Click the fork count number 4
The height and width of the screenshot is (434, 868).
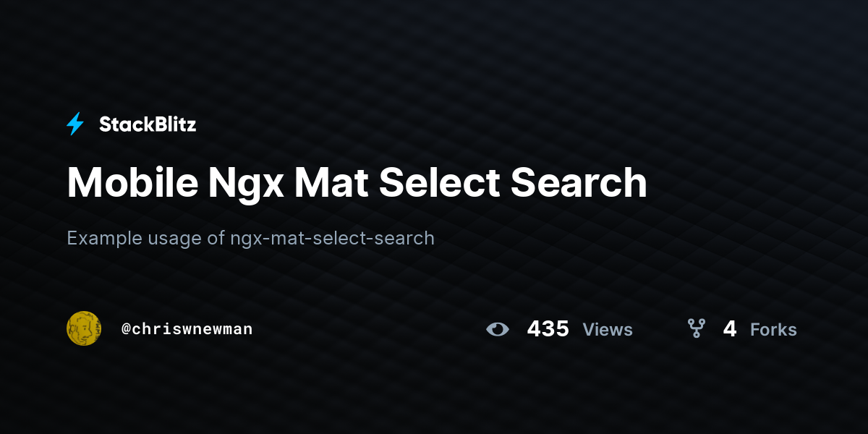pos(730,329)
